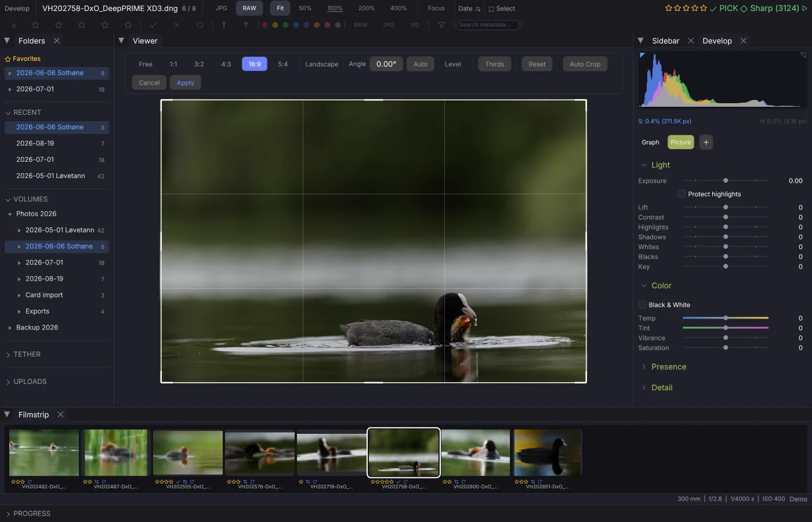Image resolution: width=812 pixels, height=522 pixels.
Task: Click the teal T filter icon
Action: click(x=224, y=25)
